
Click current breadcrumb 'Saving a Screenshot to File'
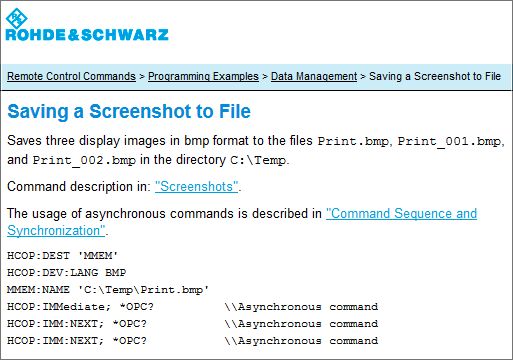(435, 76)
